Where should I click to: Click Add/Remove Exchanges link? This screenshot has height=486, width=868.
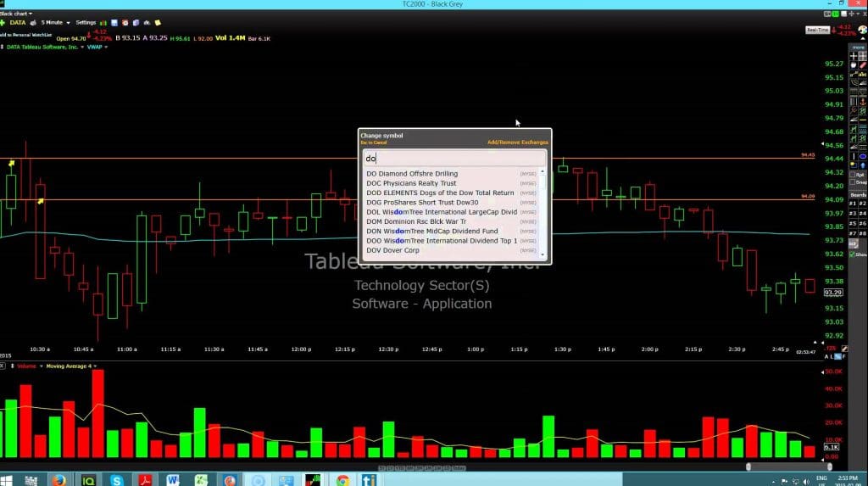tap(518, 142)
